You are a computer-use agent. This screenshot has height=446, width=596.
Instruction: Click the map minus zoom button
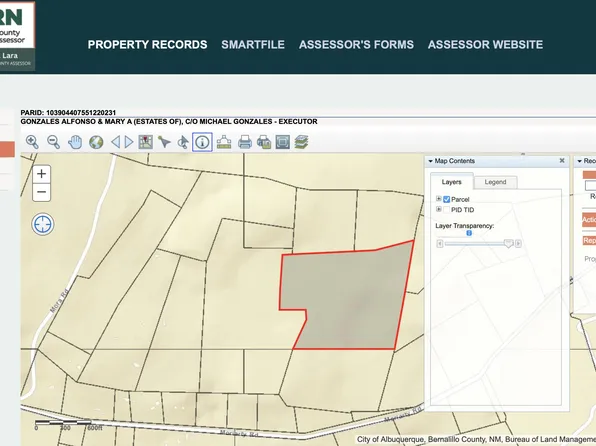click(x=41, y=192)
